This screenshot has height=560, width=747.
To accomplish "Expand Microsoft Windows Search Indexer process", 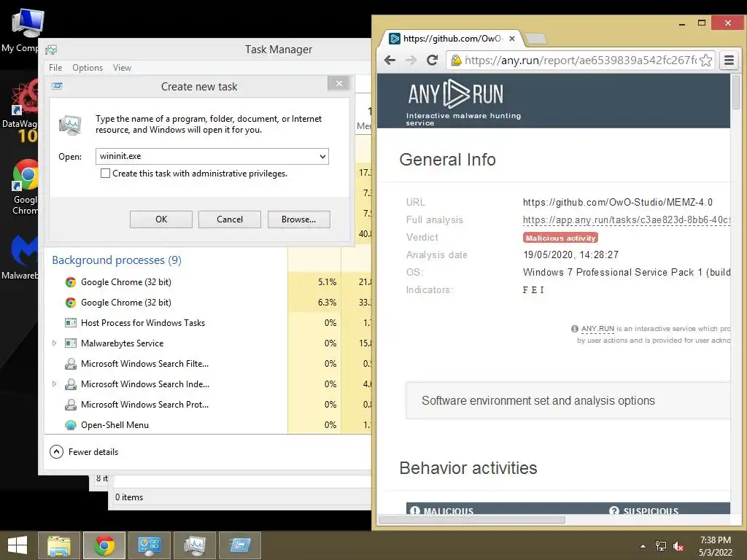I will point(54,384).
